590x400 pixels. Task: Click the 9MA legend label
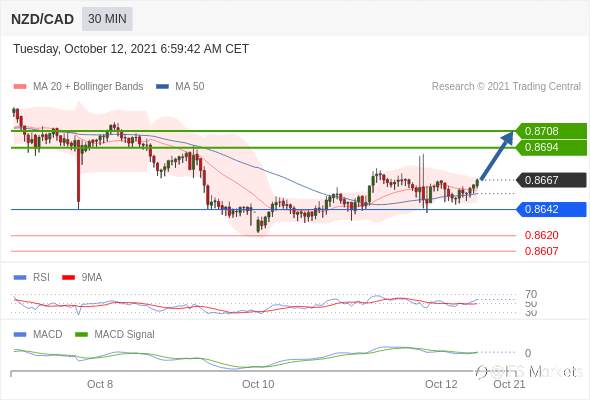pos(92,277)
